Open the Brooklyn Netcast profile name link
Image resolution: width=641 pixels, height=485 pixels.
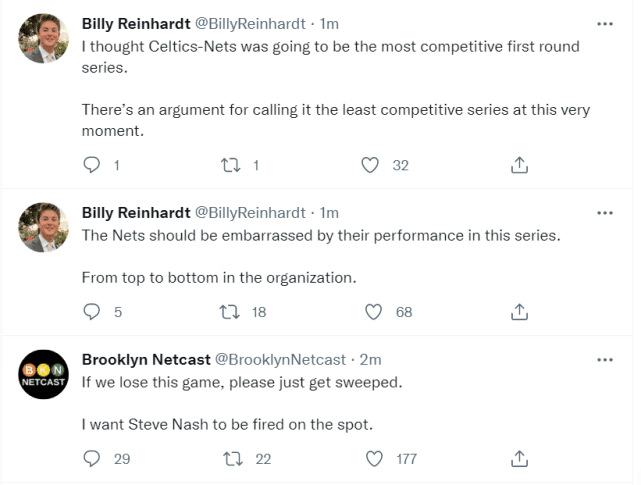pos(144,359)
